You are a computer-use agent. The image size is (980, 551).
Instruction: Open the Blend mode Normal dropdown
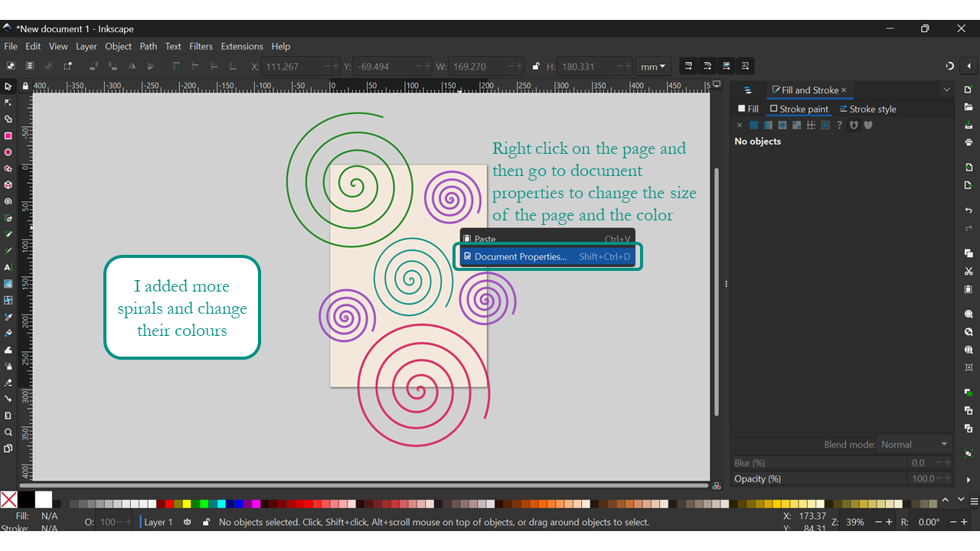point(913,444)
